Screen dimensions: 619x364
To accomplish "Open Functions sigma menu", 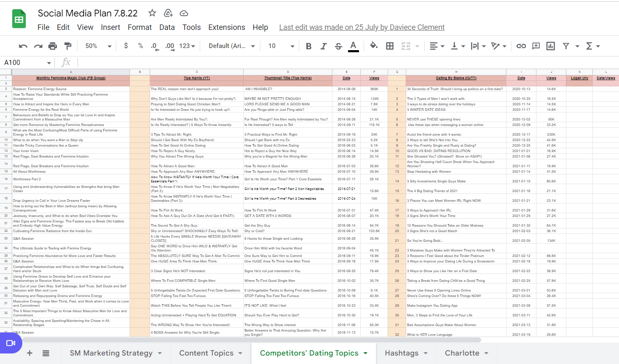I will (592, 46).
